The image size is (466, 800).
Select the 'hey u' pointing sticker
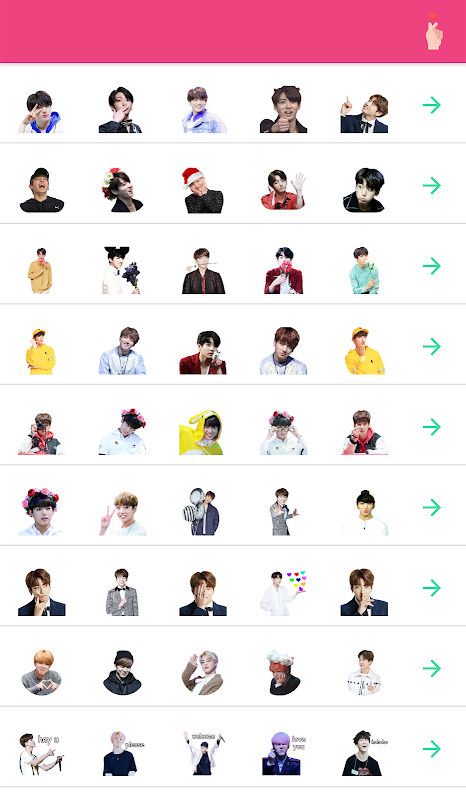(41, 754)
